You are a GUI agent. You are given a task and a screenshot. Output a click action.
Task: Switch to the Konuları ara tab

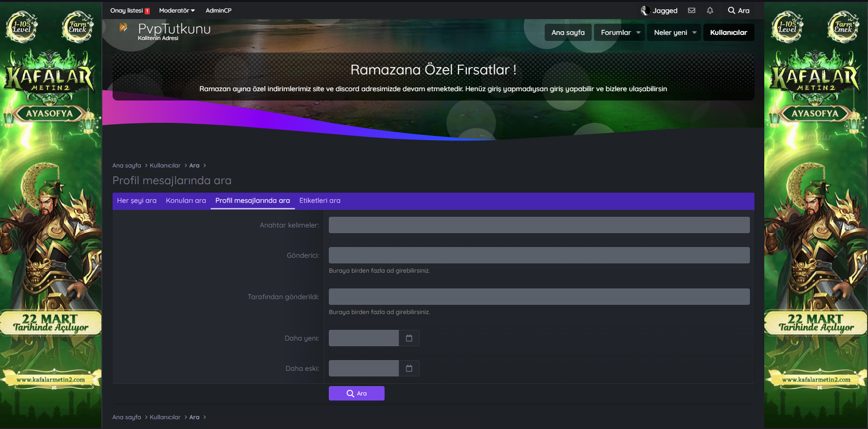click(x=186, y=201)
